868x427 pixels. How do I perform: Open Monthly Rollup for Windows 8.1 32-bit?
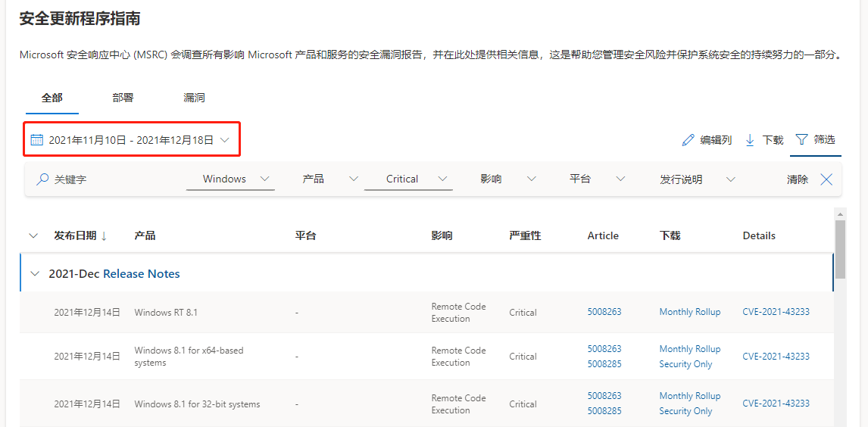pos(690,396)
